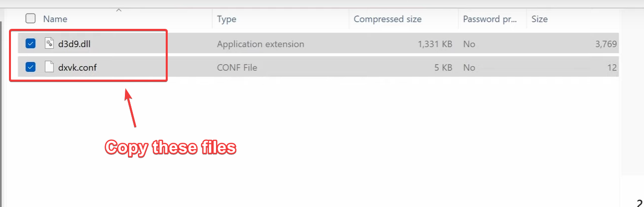Click the 1,331 KB compressed size value
The width and height of the screenshot is (644, 207).
pyautogui.click(x=435, y=44)
